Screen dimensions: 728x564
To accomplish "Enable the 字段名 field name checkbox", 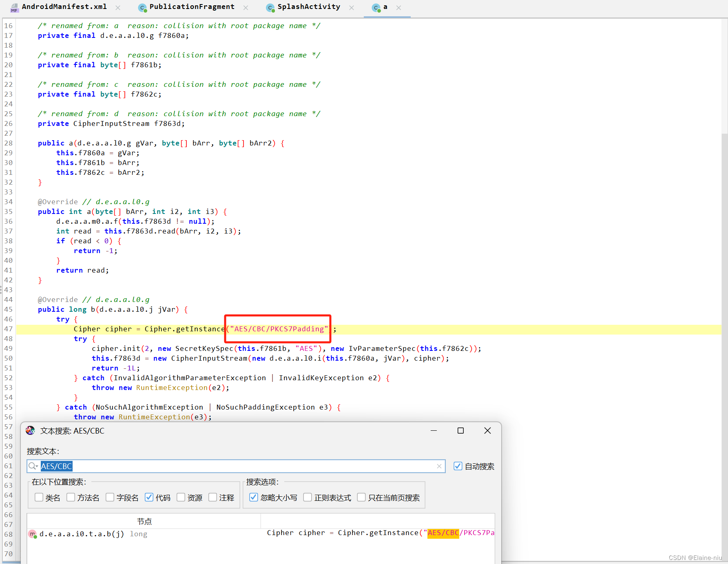I will 110,497.
